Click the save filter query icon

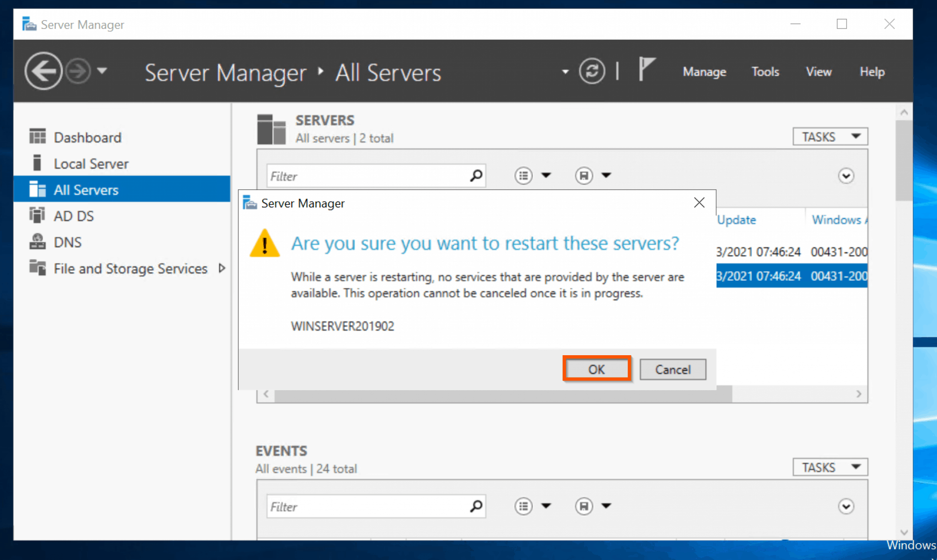(583, 175)
